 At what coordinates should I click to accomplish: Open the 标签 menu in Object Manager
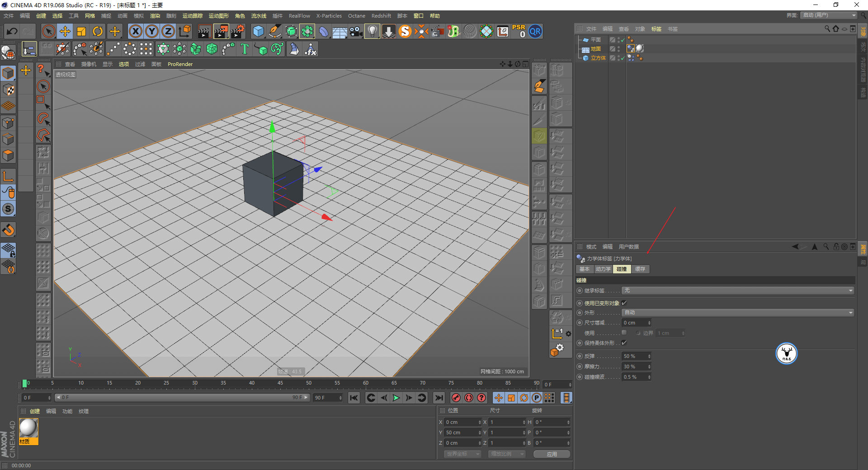coord(656,29)
